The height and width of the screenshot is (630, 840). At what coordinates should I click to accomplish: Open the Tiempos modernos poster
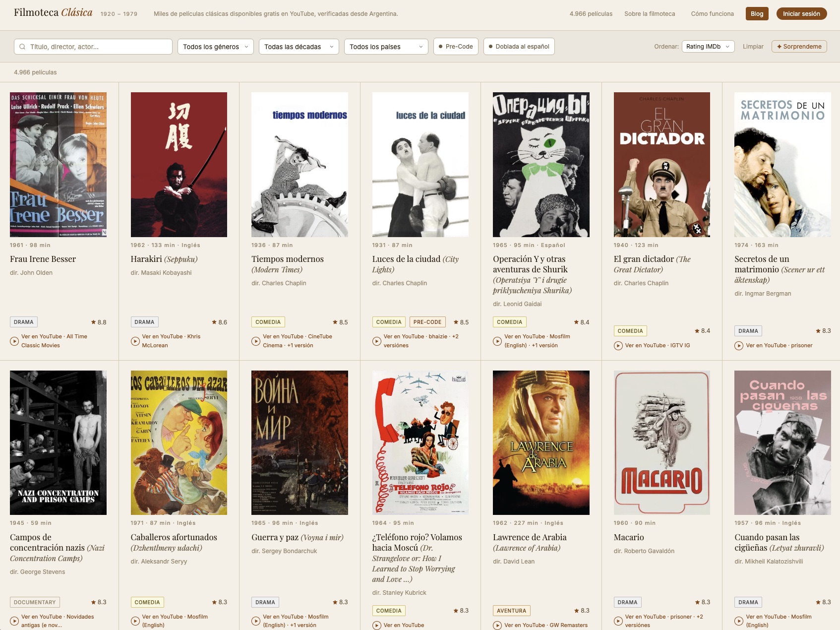click(x=300, y=165)
